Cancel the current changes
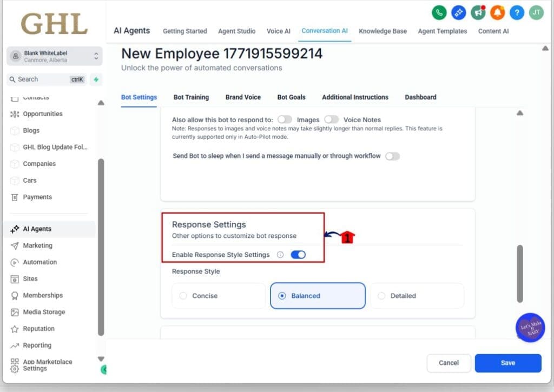554x392 pixels. coord(449,363)
